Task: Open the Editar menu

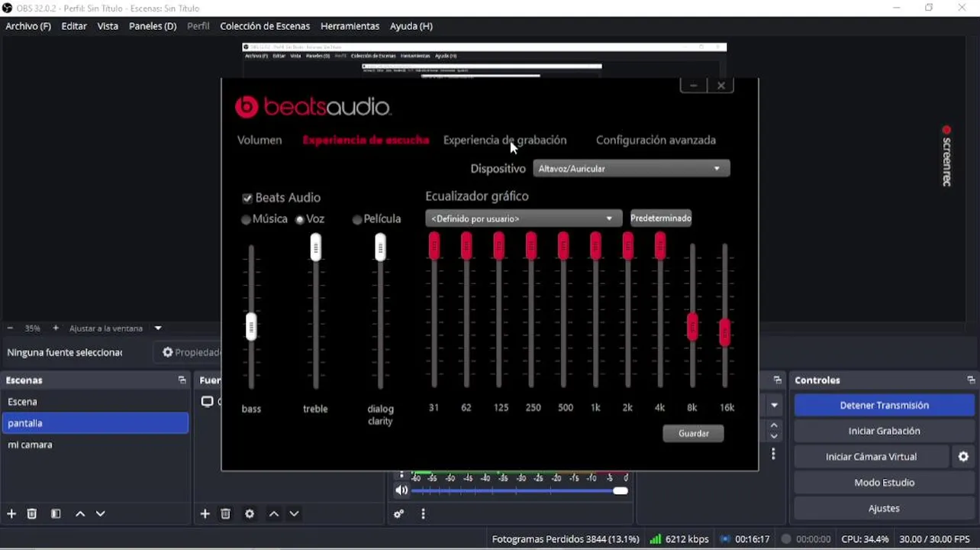Action: (x=74, y=26)
